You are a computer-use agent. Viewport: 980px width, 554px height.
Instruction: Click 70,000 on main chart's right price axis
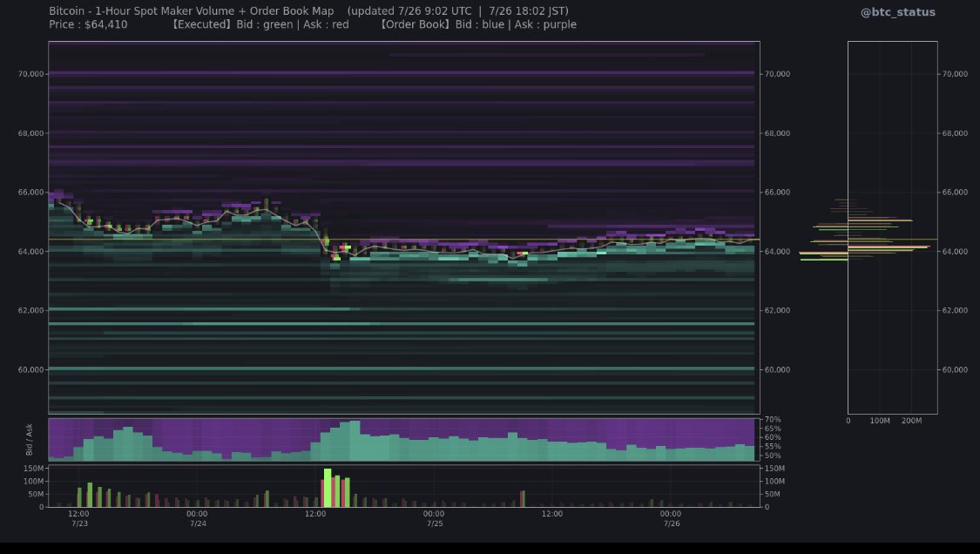point(777,74)
